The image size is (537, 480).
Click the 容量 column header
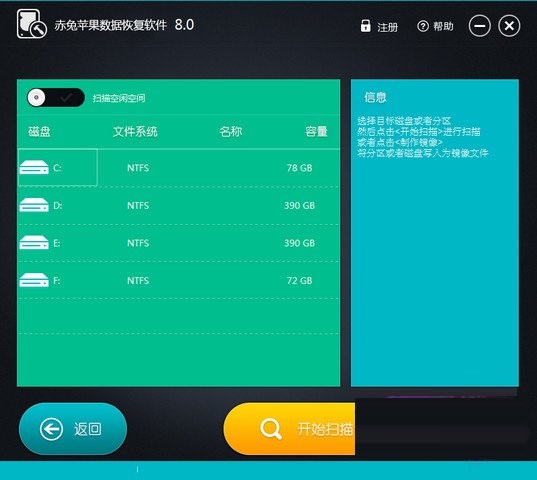pos(316,131)
